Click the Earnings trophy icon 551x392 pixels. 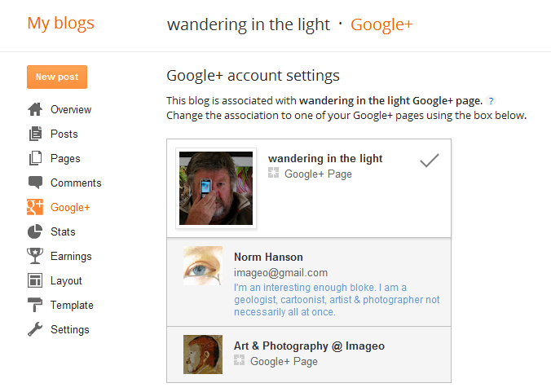35,256
